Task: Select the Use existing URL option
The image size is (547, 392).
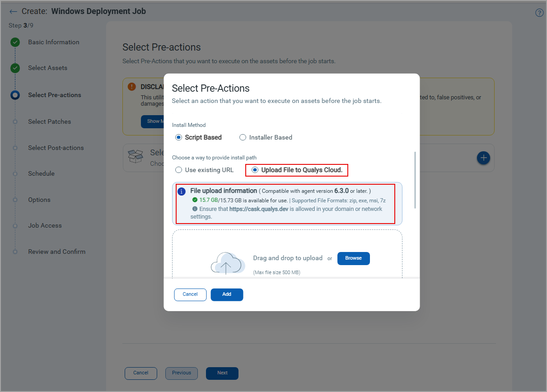Action: pos(179,170)
